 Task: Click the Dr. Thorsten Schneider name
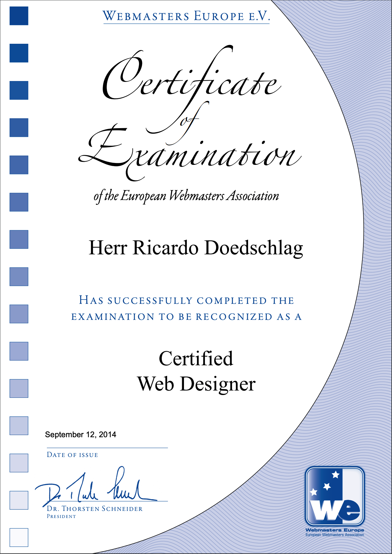pyautogui.click(x=95, y=509)
